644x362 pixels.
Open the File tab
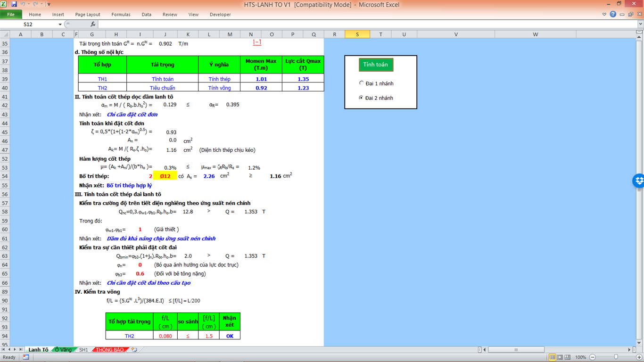[11, 15]
